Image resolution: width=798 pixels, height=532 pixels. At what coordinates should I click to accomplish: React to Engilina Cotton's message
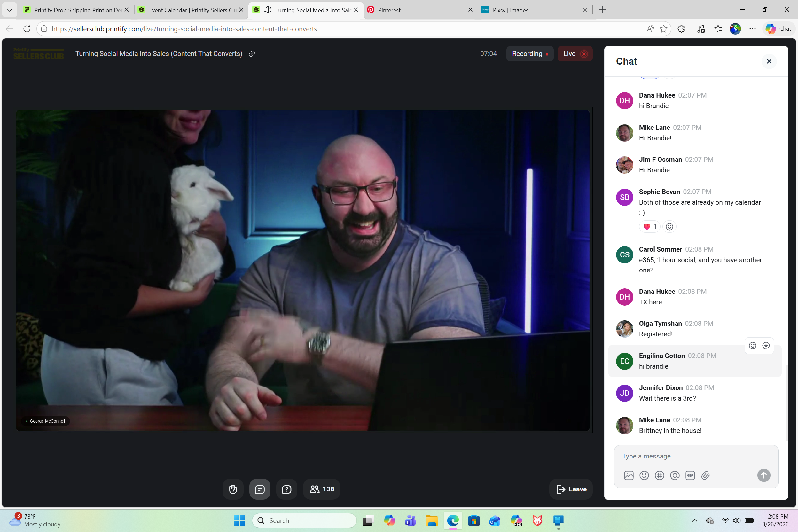pos(752,345)
